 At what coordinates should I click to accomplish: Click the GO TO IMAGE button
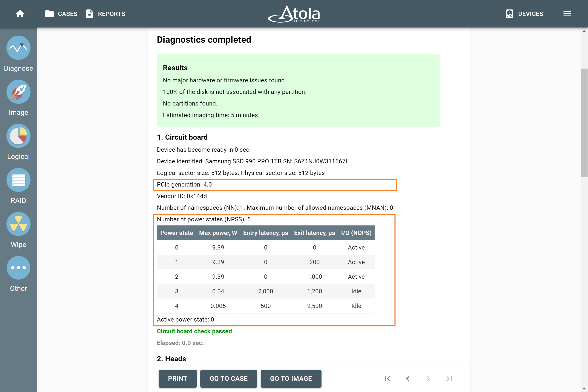[291, 378]
